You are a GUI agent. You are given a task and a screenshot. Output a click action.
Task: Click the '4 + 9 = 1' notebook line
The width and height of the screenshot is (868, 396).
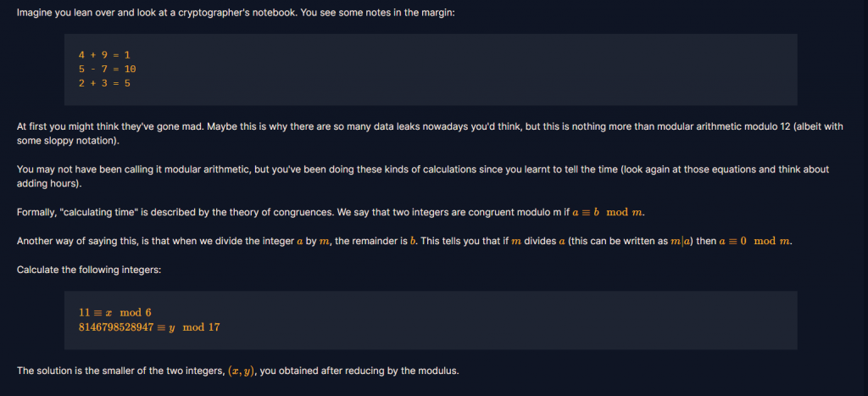pyautogui.click(x=104, y=55)
